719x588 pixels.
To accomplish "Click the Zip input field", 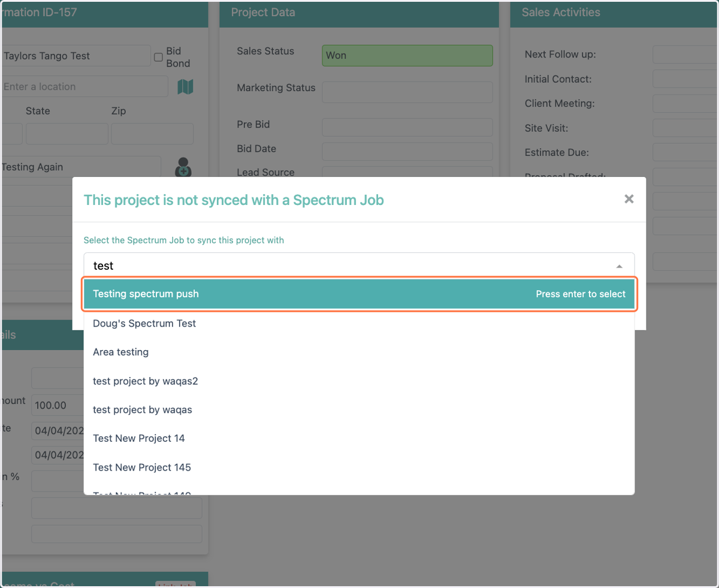I will pos(152,134).
